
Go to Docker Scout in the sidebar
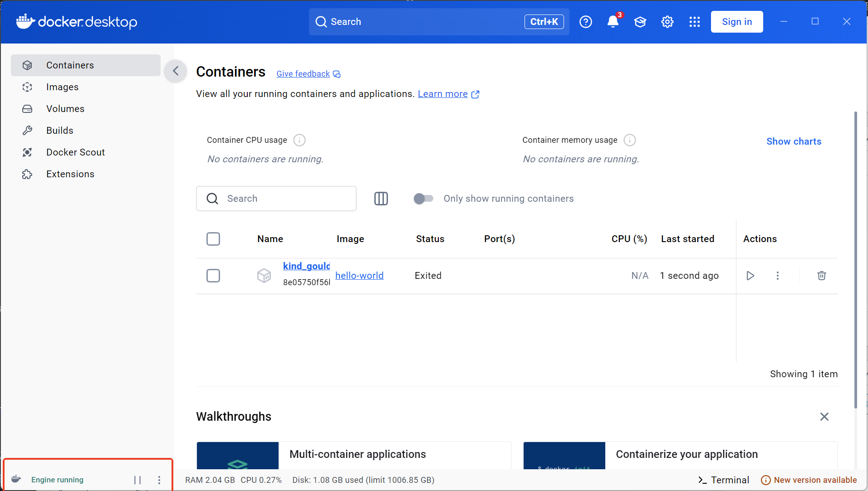[x=86, y=152]
